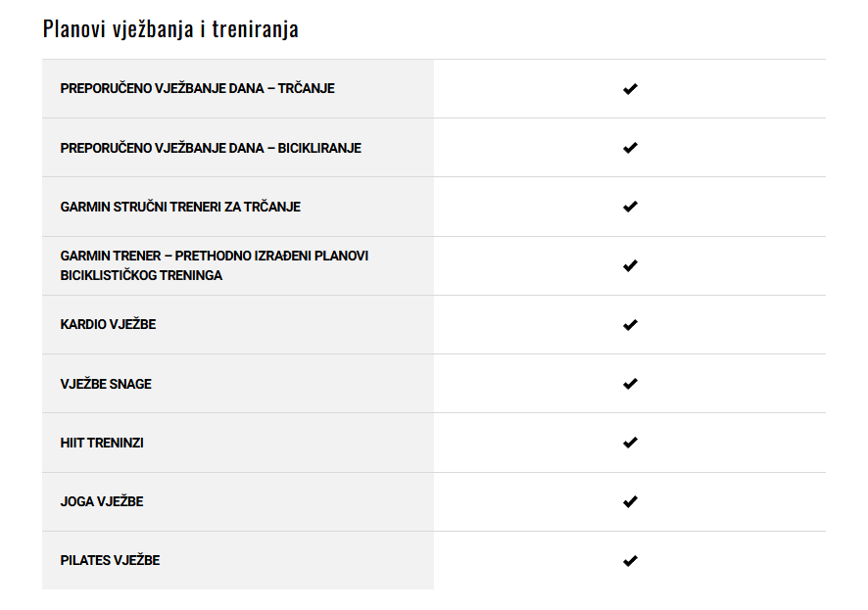This screenshot has height=610, width=868.
Task: Click checkmark in Joga vježbe row
Action: click(630, 501)
